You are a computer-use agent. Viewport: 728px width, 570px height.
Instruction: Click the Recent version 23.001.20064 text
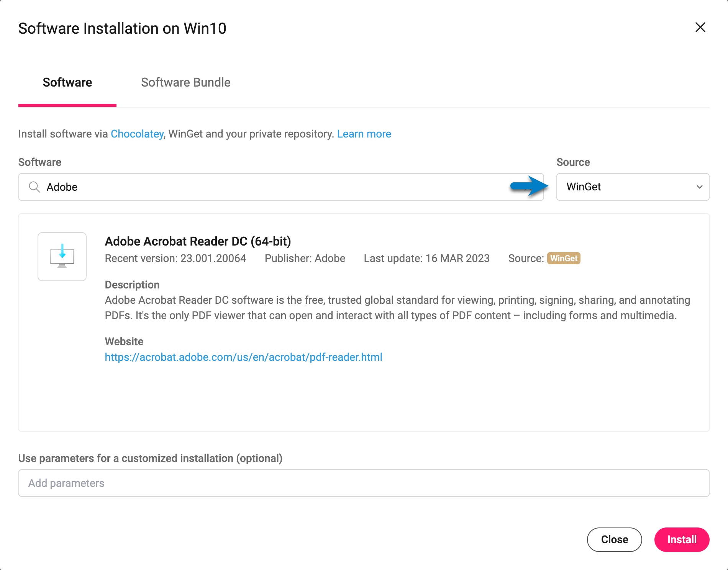click(x=175, y=259)
